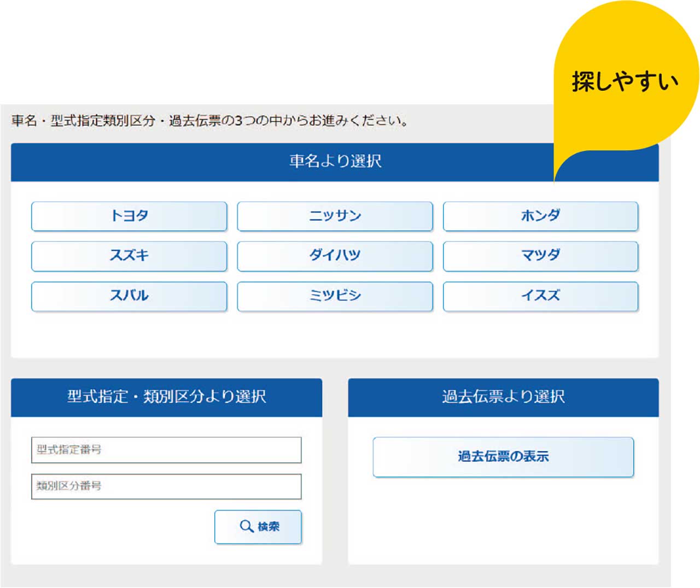Click the magnifier icon in 検索 button
The image size is (700, 588).
click(x=247, y=526)
